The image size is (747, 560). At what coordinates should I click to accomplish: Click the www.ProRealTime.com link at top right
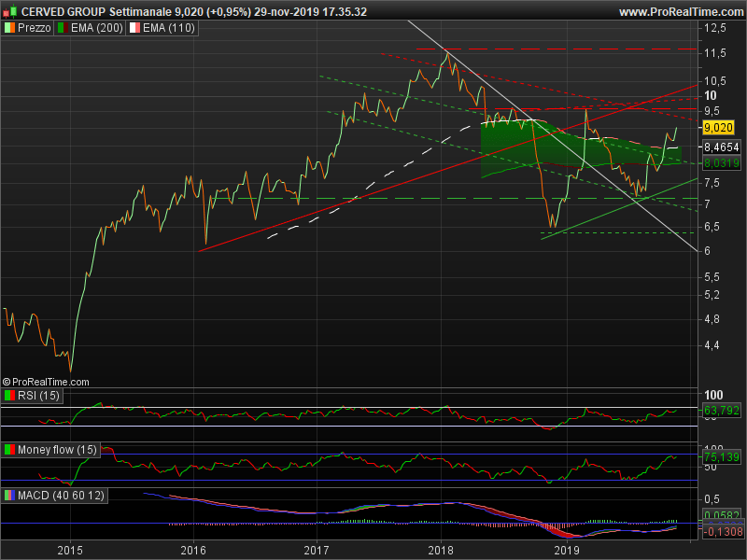(679, 11)
